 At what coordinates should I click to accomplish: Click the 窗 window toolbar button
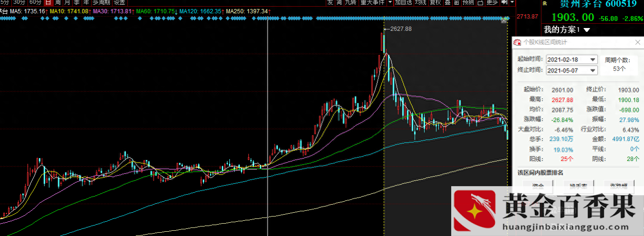(x=456, y=2)
